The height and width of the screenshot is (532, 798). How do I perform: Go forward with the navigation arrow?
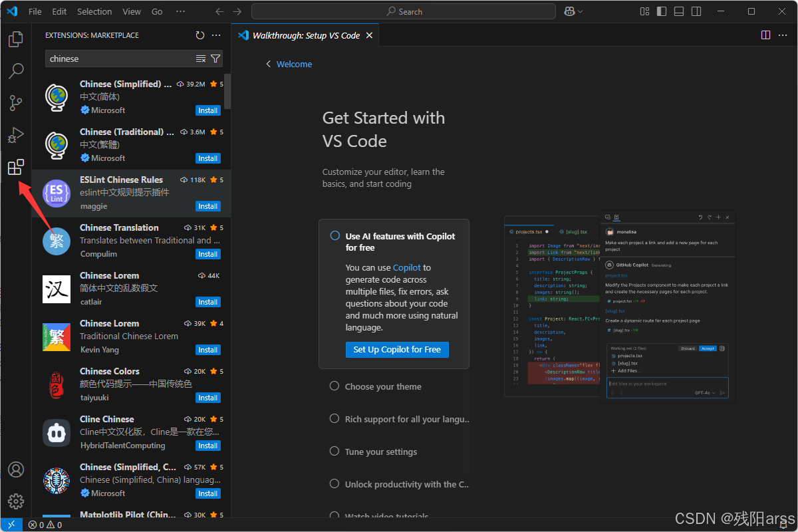[x=237, y=11]
